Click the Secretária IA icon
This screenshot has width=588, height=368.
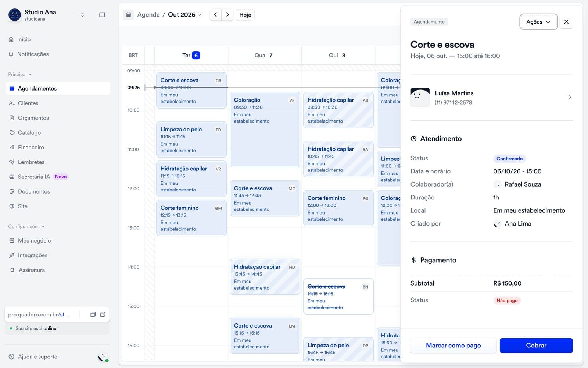[12, 177]
